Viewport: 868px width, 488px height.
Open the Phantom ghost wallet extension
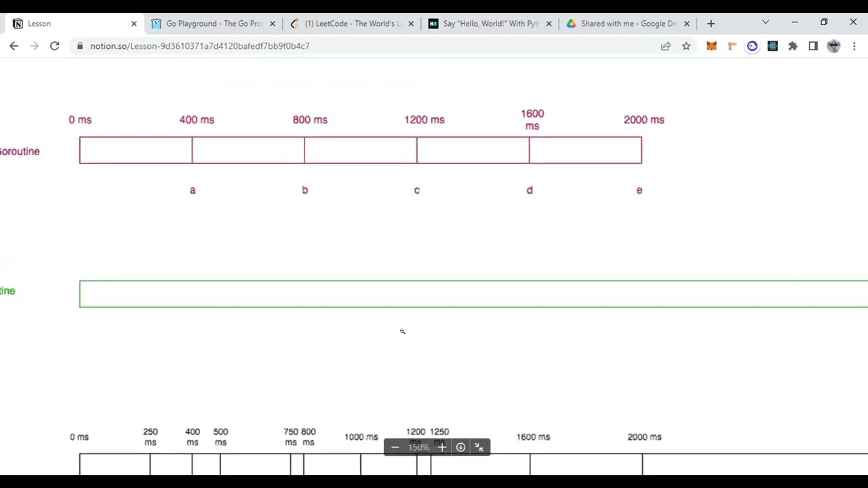(752, 46)
